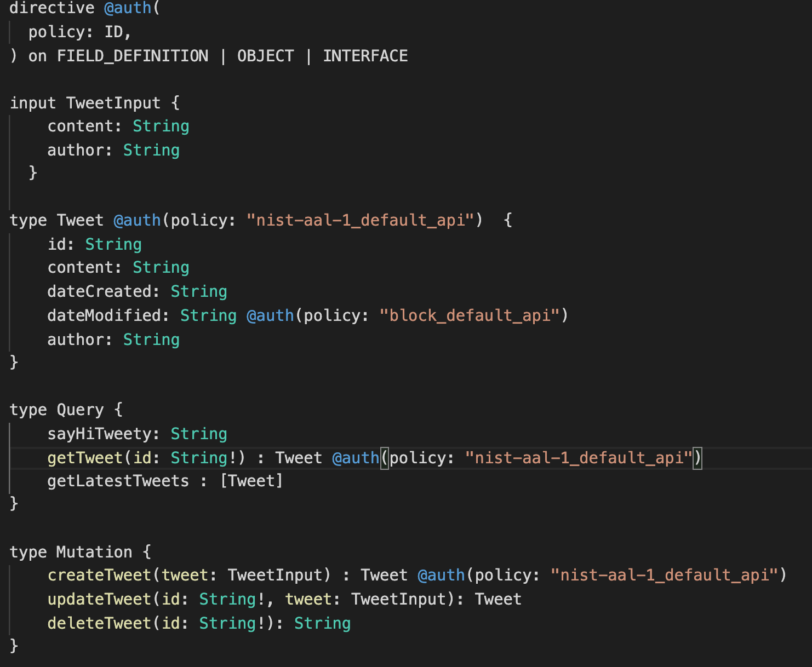Click closing brace of type Query
The height and width of the screenshot is (667, 812).
click(x=14, y=504)
